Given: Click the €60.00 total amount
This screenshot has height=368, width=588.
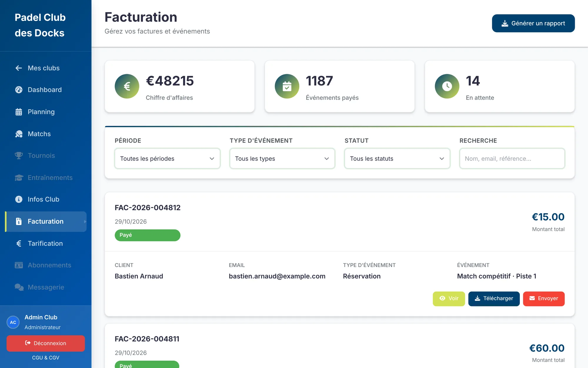Looking at the screenshot, I should 547,348.
